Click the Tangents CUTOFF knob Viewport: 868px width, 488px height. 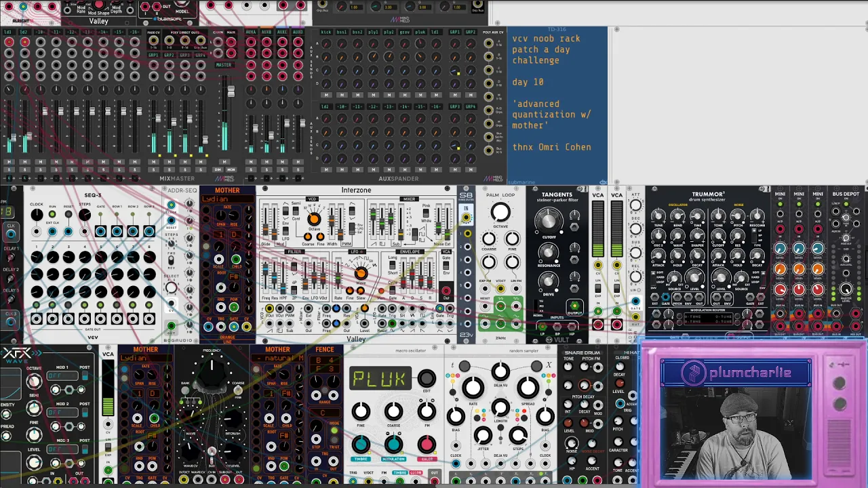coord(548,220)
